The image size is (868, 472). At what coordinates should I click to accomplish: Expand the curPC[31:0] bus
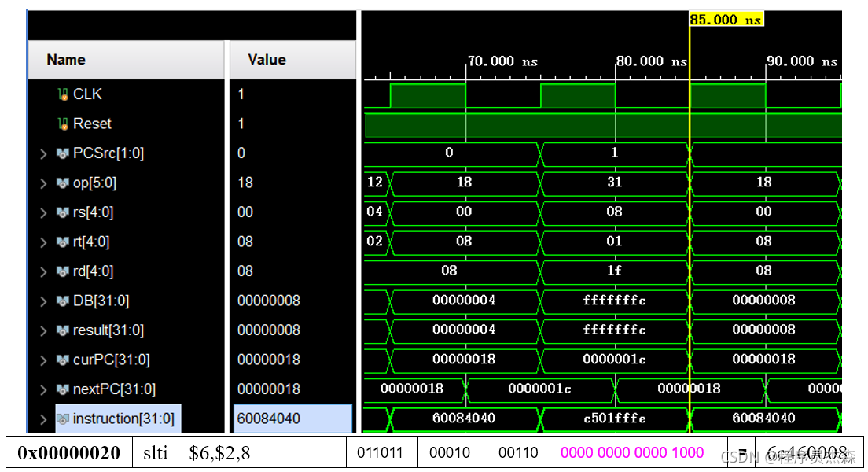43,360
